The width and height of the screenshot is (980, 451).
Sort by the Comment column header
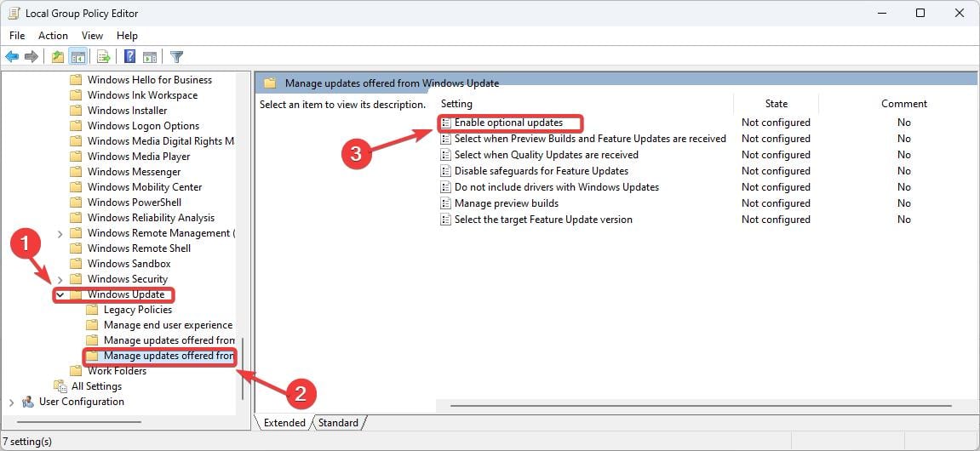(x=903, y=104)
